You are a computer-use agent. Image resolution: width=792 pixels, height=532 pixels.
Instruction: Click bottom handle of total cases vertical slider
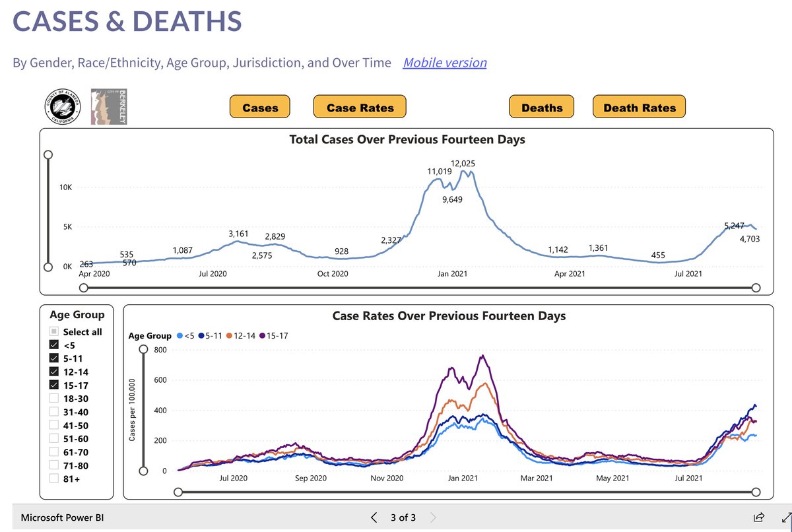tap(48, 267)
